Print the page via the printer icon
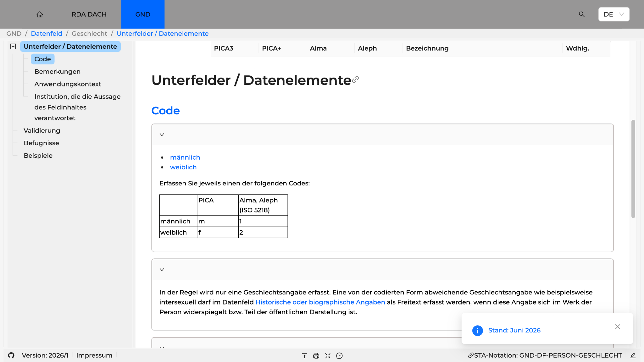The width and height of the screenshot is (644, 362). click(316, 356)
